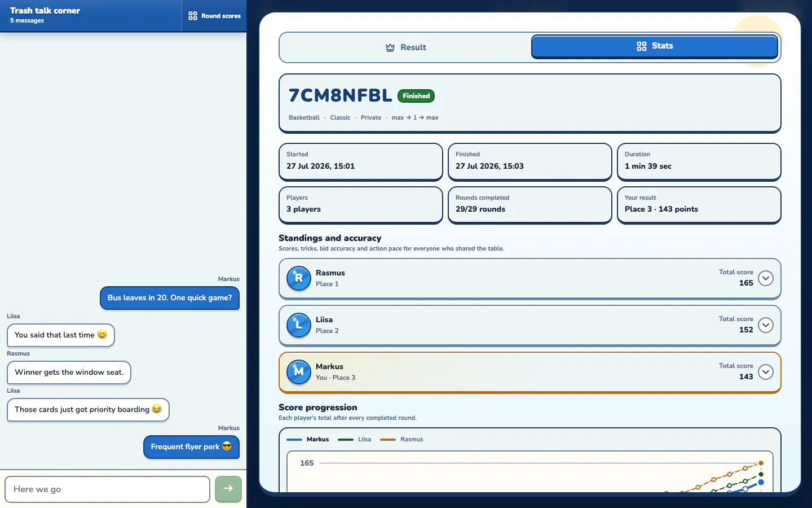Click Rasmus final point on chart

point(761,463)
